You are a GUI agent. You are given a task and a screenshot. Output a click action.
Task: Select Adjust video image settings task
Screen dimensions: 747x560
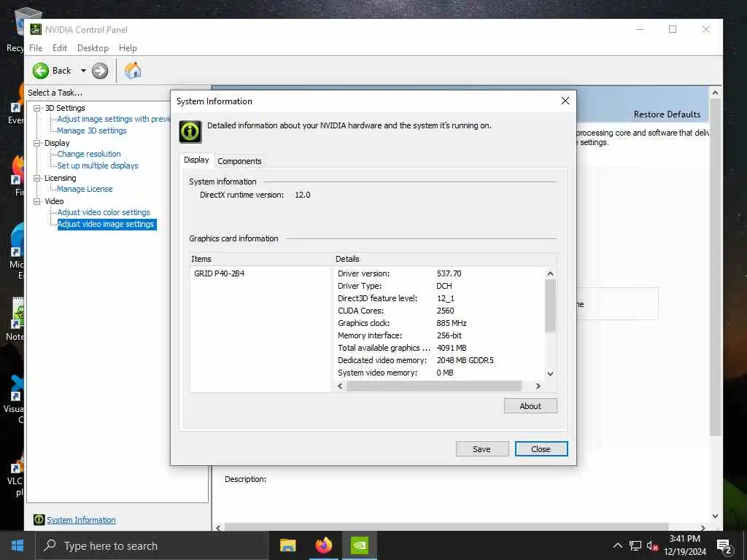pyautogui.click(x=106, y=224)
